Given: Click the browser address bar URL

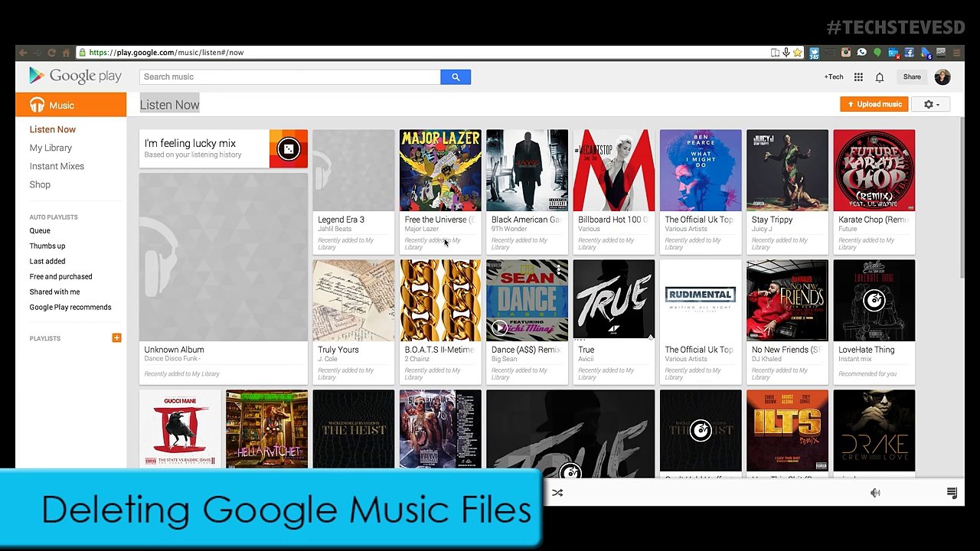Looking at the screenshot, I should tap(166, 53).
